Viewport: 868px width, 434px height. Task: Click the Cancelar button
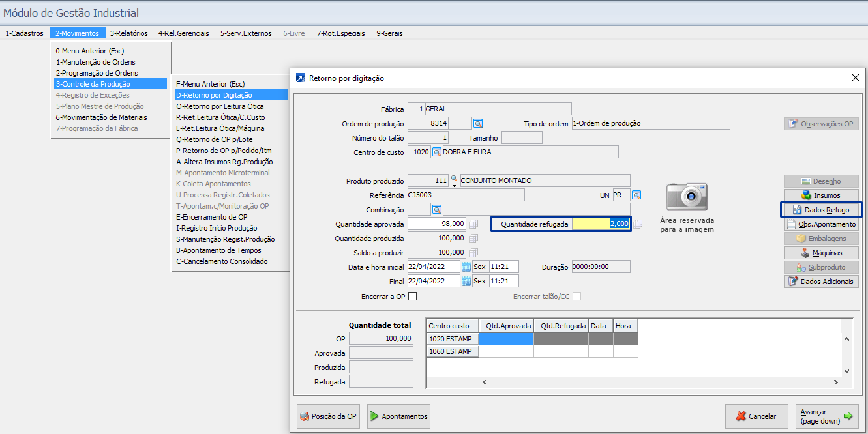(756, 416)
